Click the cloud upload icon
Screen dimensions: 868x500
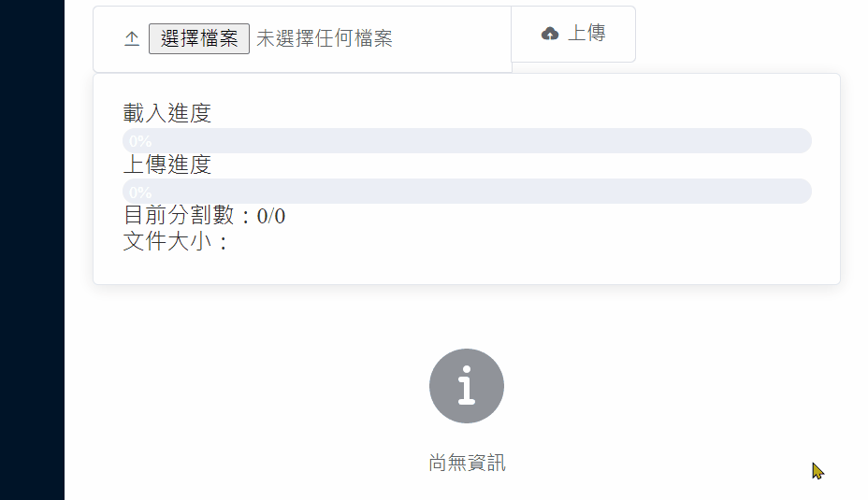(x=550, y=34)
